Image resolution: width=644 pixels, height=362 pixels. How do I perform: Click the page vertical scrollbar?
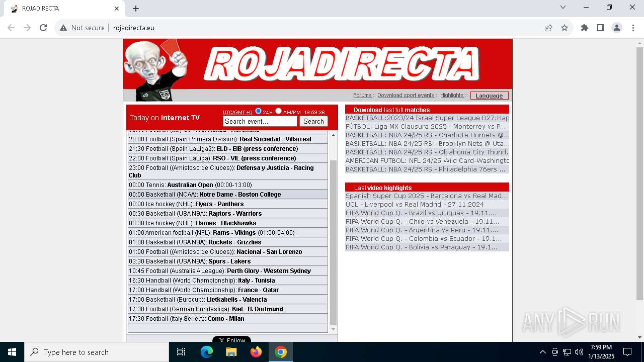pyautogui.click(x=639, y=173)
